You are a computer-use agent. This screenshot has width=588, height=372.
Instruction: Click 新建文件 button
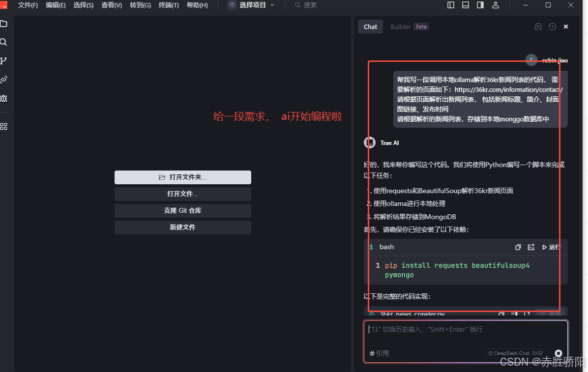[x=182, y=227]
